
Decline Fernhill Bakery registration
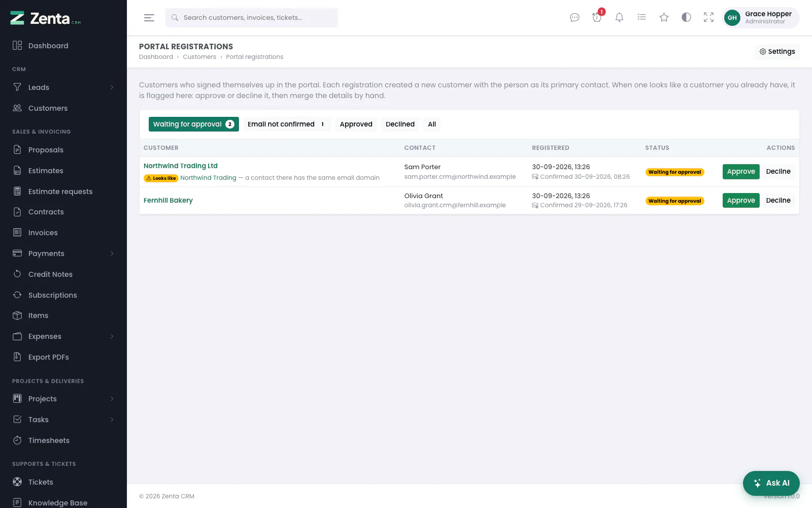click(x=778, y=201)
